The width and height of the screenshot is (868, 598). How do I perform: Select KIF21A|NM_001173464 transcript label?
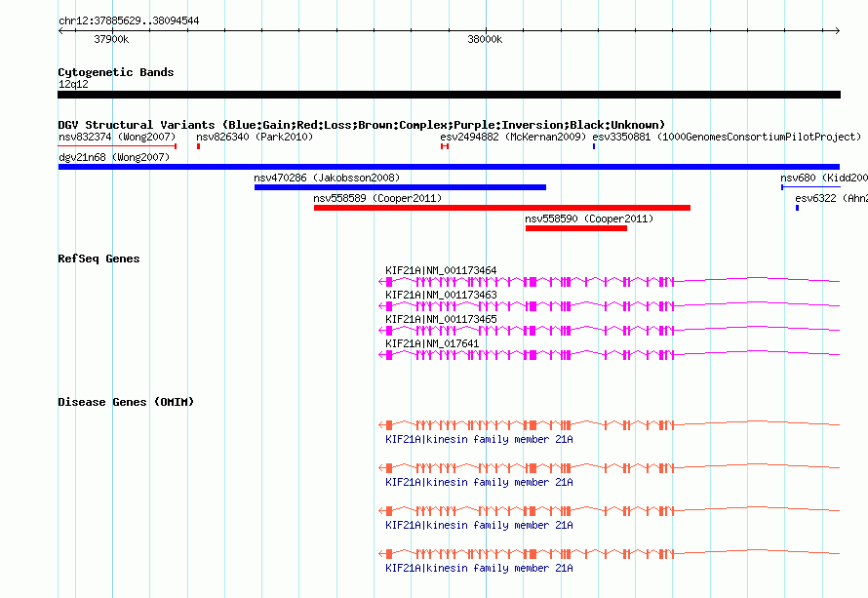point(441,270)
